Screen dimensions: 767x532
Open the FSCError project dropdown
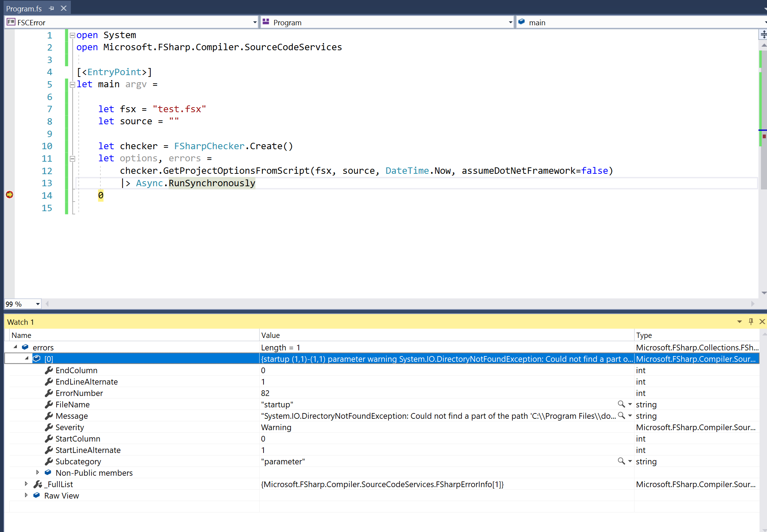point(255,22)
